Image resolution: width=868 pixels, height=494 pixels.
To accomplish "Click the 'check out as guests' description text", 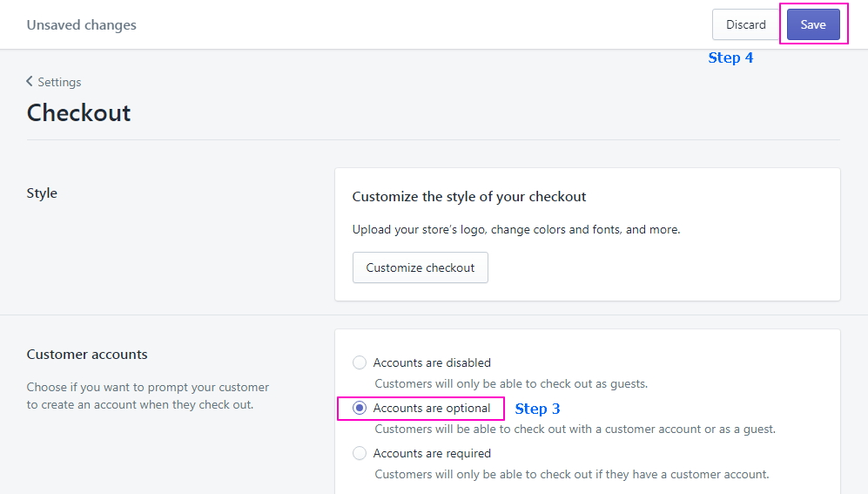I will point(511,383).
